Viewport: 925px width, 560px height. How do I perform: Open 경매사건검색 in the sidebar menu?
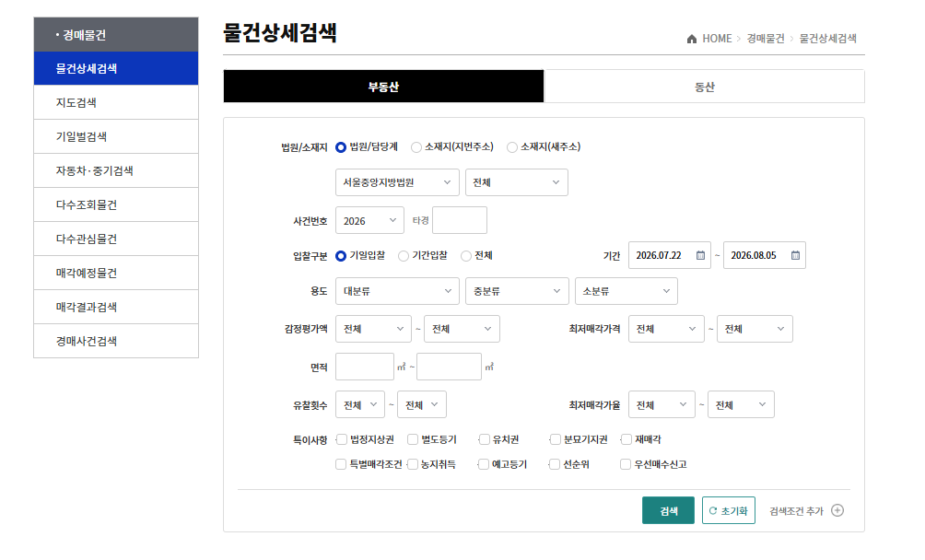(x=116, y=342)
